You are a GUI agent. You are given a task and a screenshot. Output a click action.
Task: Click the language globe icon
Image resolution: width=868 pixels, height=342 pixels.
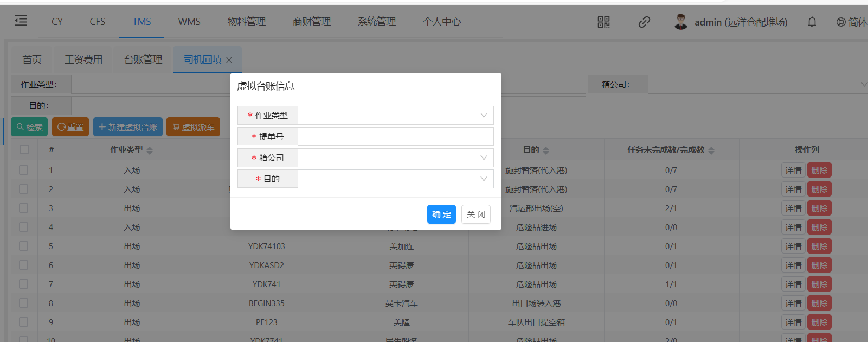coord(841,22)
